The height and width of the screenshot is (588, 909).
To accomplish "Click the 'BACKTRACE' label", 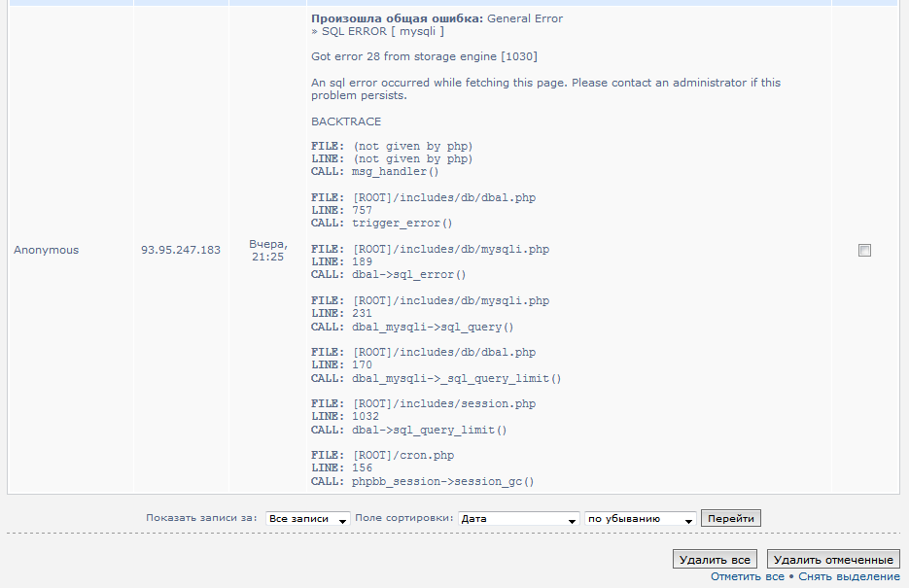I will 346,121.
